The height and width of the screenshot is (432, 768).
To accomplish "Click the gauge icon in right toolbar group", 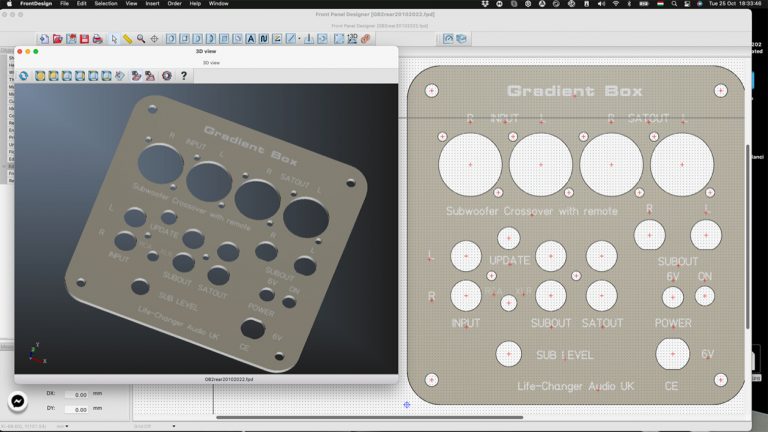I will pyautogui.click(x=448, y=39).
